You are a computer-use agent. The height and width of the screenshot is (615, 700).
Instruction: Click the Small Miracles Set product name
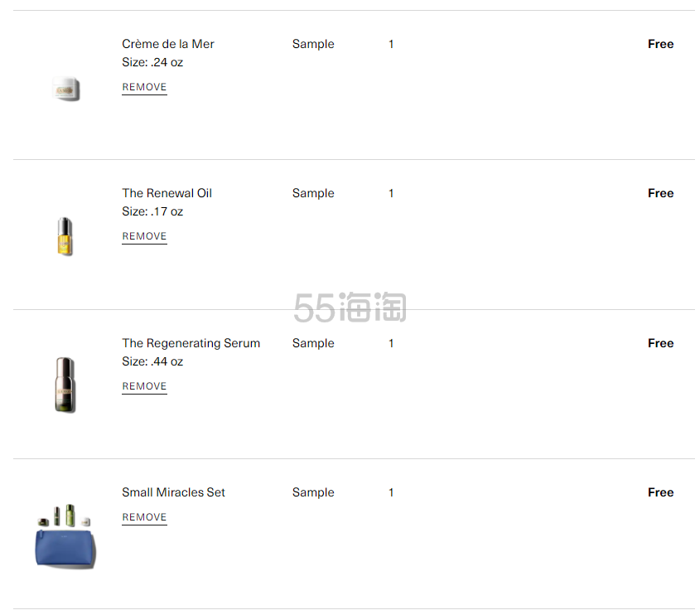tap(173, 492)
